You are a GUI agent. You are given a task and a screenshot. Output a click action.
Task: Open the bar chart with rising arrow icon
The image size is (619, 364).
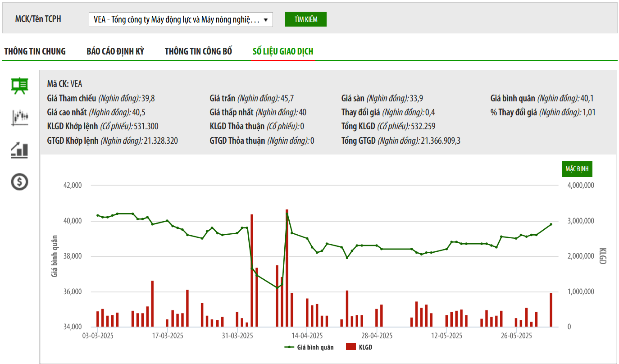point(19,150)
